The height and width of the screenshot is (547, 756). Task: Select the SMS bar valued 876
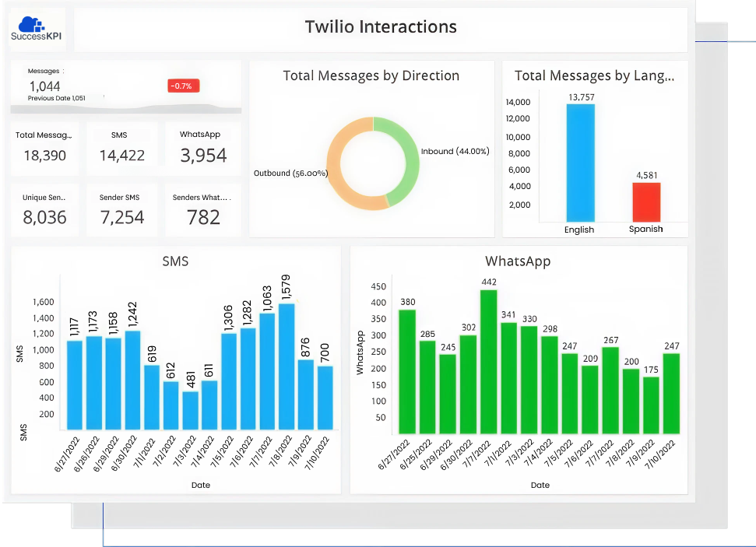(x=306, y=394)
